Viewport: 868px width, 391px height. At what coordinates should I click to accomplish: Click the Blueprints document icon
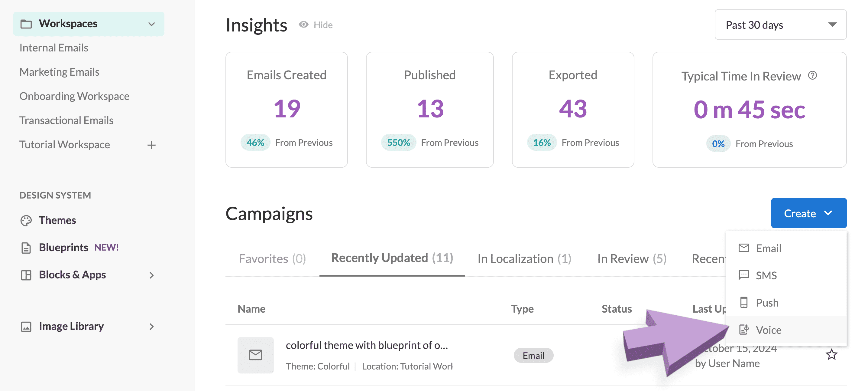pyautogui.click(x=26, y=248)
